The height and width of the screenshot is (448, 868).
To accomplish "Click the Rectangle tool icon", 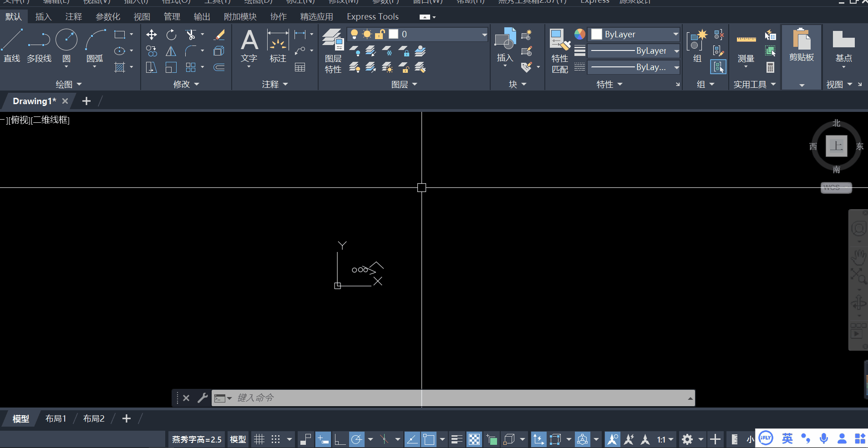I will click(x=120, y=35).
